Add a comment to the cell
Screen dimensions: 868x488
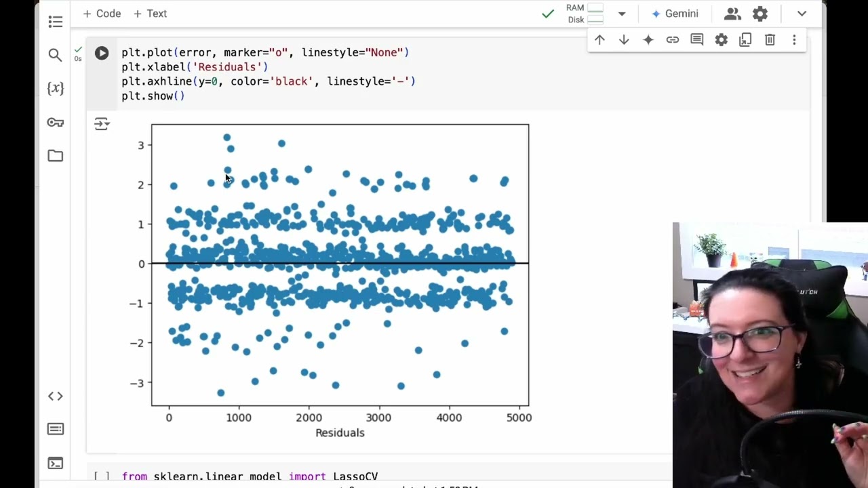696,40
